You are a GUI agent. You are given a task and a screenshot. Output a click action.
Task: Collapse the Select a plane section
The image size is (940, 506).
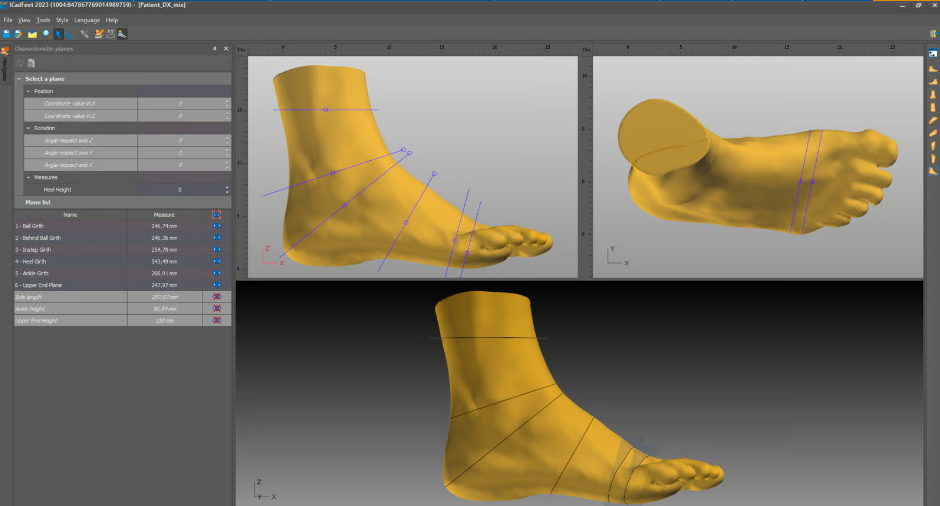[x=19, y=79]
